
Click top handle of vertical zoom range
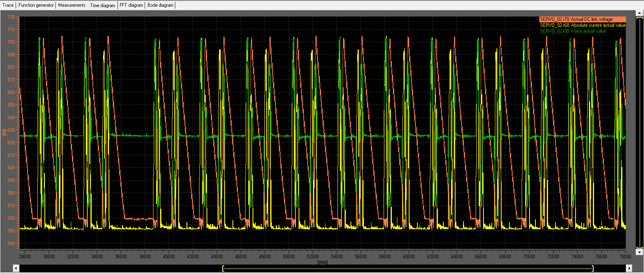click(639, 18)
